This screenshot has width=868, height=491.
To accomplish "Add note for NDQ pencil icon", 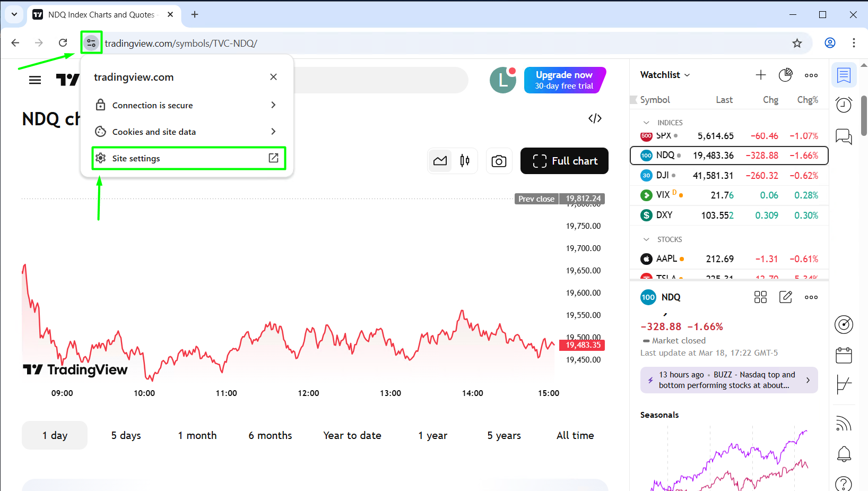I will pos(786,297).
